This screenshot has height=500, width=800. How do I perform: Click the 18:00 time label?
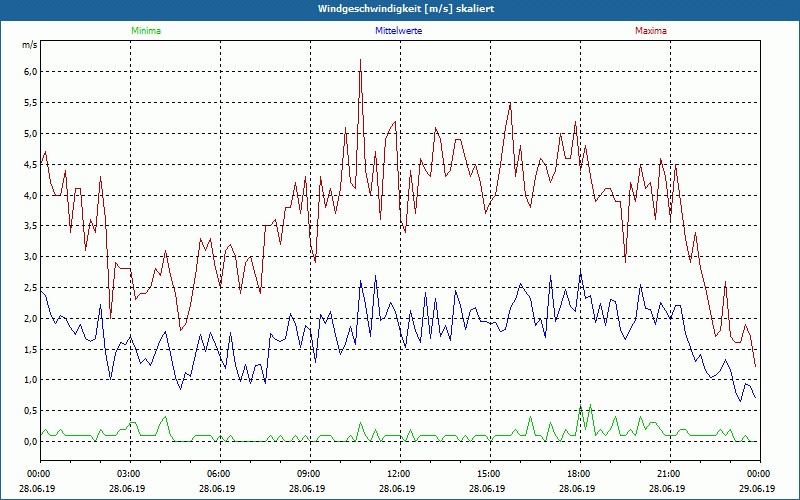click(580, 474)
